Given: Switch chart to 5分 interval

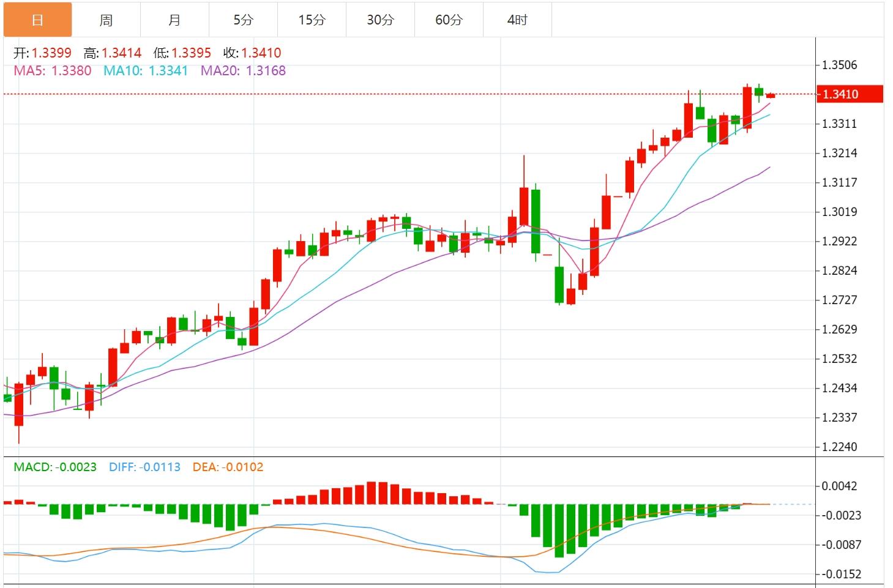Looking at the screenshot, I should (x=243, y=20).
